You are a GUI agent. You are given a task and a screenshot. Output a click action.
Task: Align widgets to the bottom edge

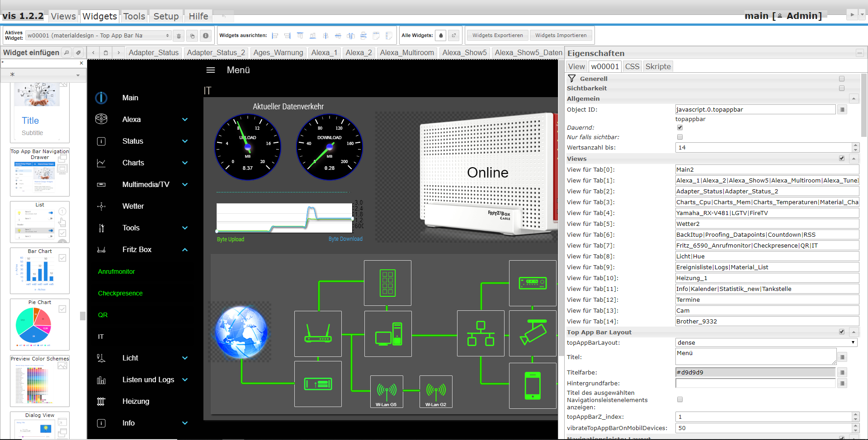click(313, 36)
